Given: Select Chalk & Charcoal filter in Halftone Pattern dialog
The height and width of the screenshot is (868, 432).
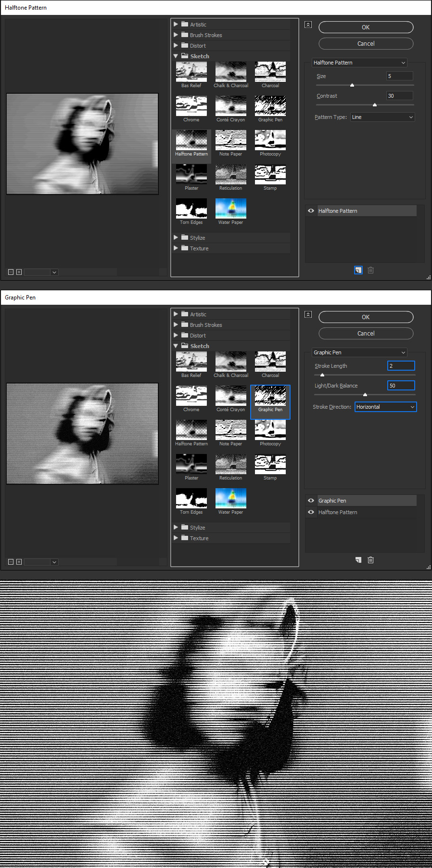Looking at the screenshot, I should click(231, 72).
